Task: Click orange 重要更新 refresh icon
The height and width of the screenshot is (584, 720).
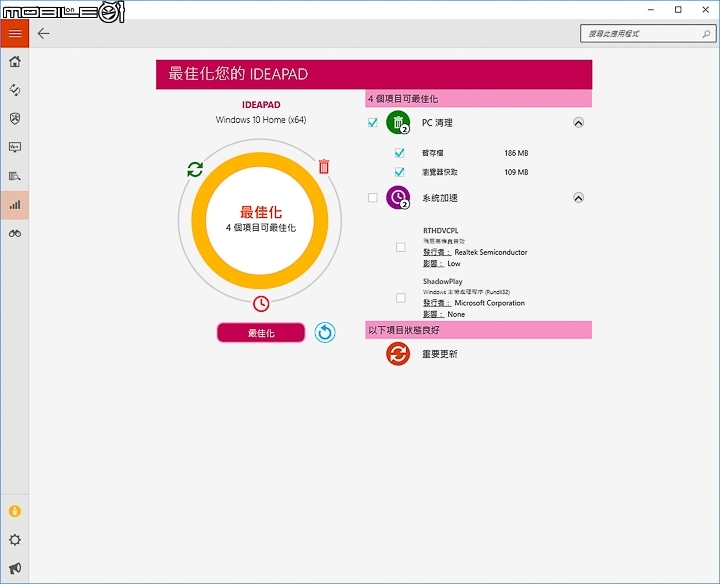Action: [x=398, y=354]
